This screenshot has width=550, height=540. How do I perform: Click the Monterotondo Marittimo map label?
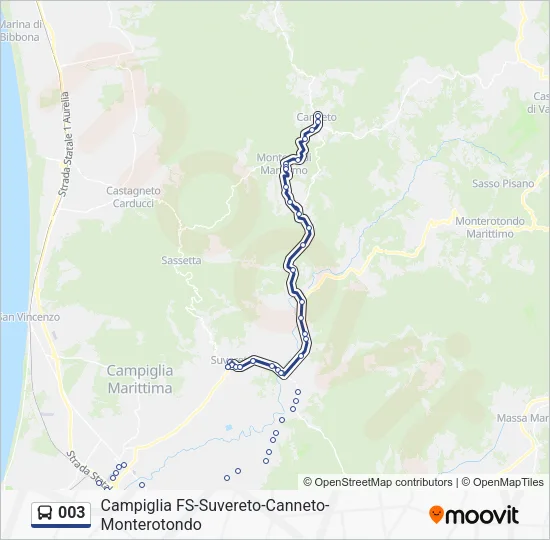click(490, 227)
